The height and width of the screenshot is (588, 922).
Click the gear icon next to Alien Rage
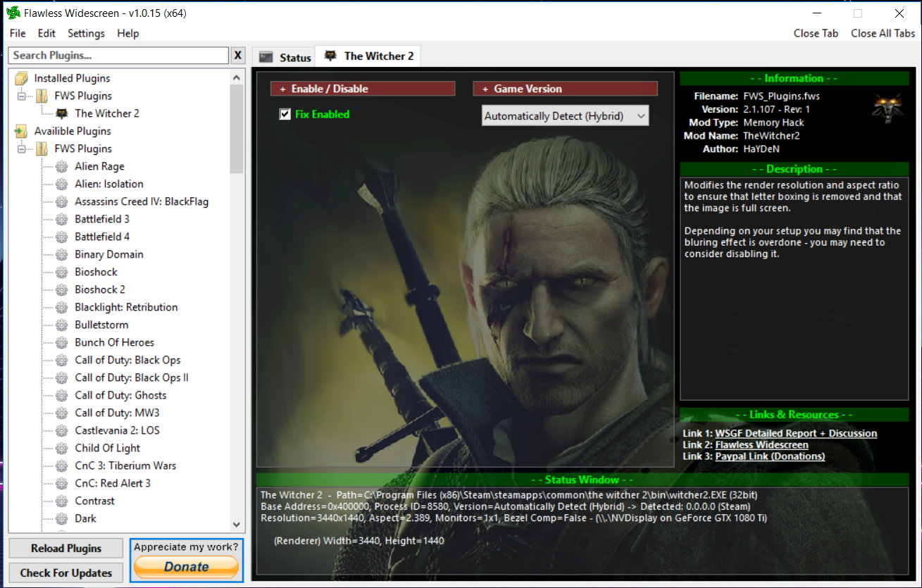(62, 166)
